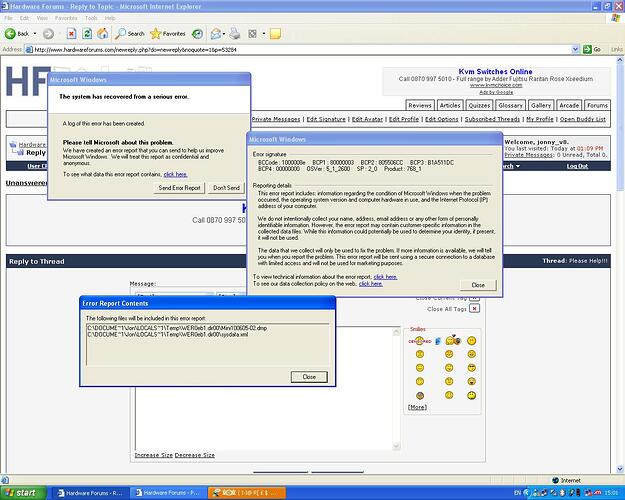
Task: Open the Articles tab
Action: 450,105
